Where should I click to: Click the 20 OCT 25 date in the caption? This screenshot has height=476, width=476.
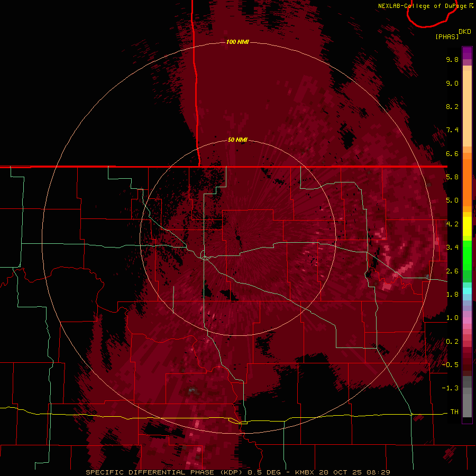coord(341,472)
